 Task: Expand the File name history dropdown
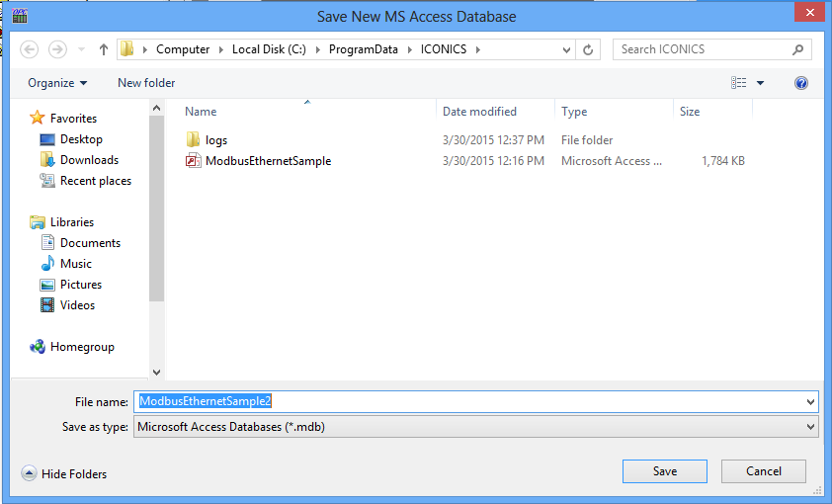point(810,401)
